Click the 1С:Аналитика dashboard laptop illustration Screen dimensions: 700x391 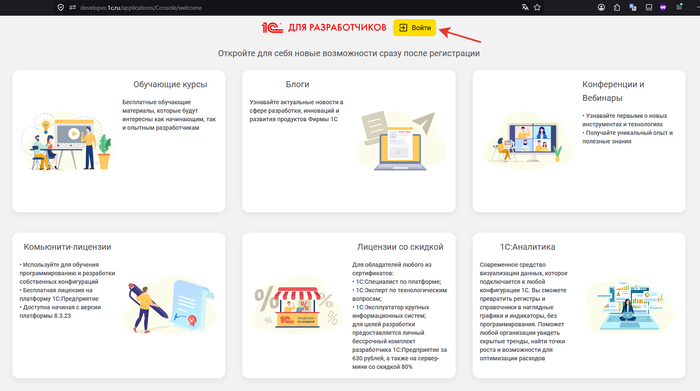[x=630, y=306]
